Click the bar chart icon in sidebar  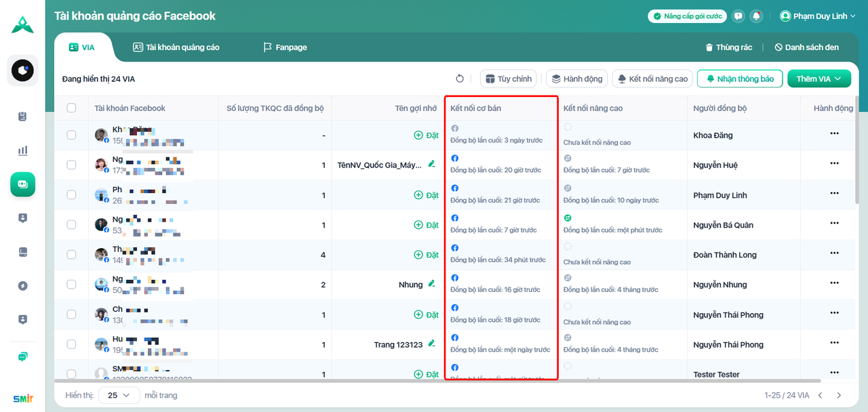click(x=23, y=150)
